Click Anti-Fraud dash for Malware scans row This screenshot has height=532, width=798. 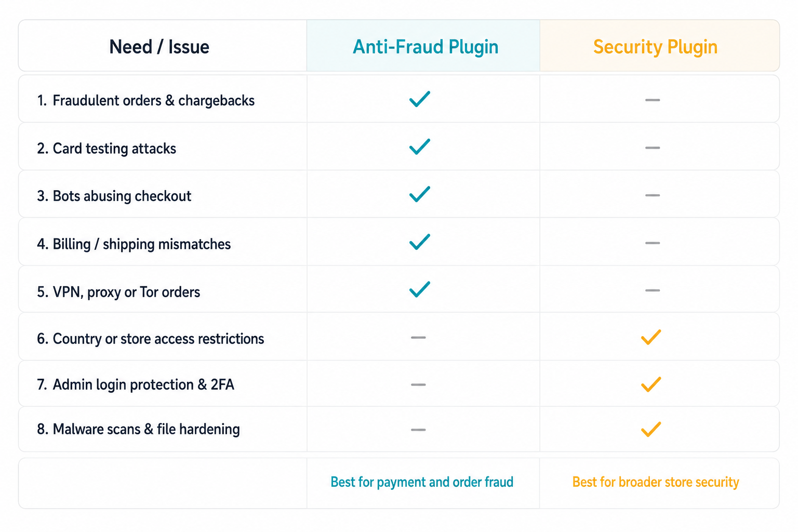pos(418,430)
